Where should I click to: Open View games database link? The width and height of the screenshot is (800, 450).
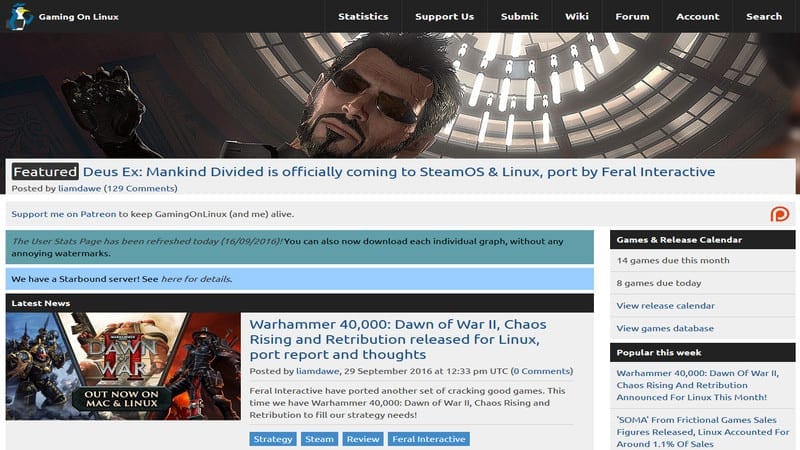tap(665, 329)
